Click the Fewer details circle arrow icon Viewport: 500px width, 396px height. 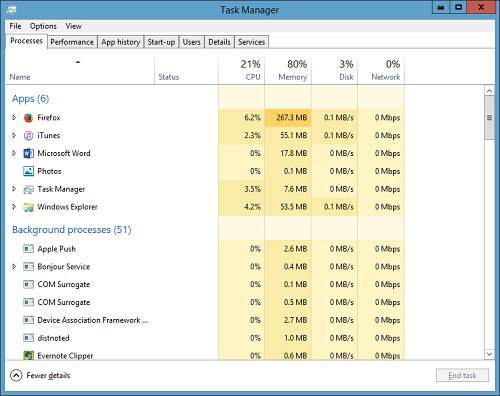tap(16, 375)
